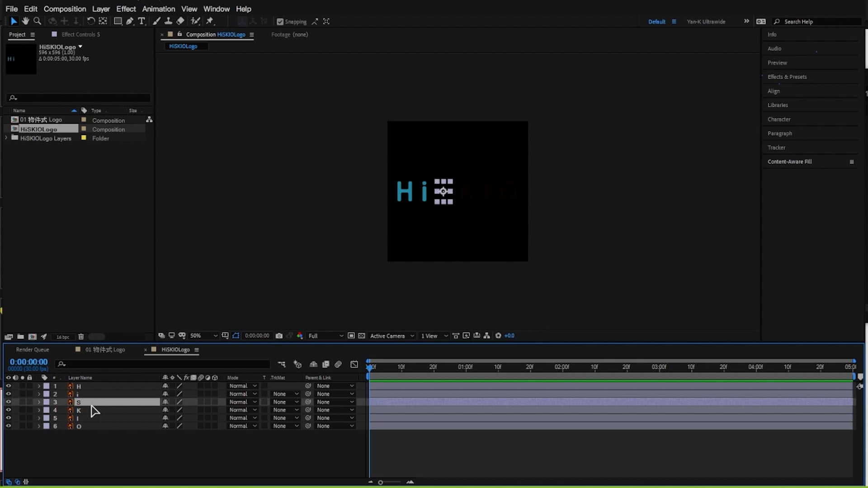Open the Character panel
Image resolution: width=868 pixels, height=488 pixels.
pos(779,119)
